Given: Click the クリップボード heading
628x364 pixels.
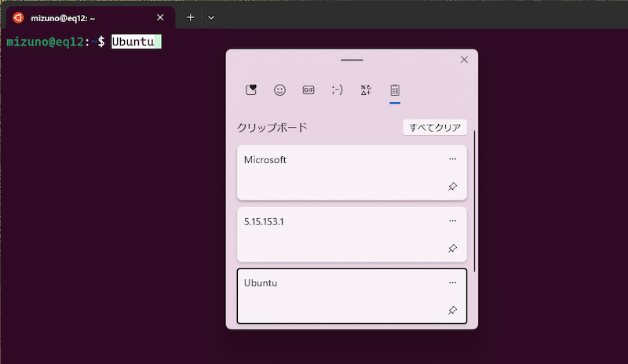Looking at the screenshot, I should (x=272, y=127).
